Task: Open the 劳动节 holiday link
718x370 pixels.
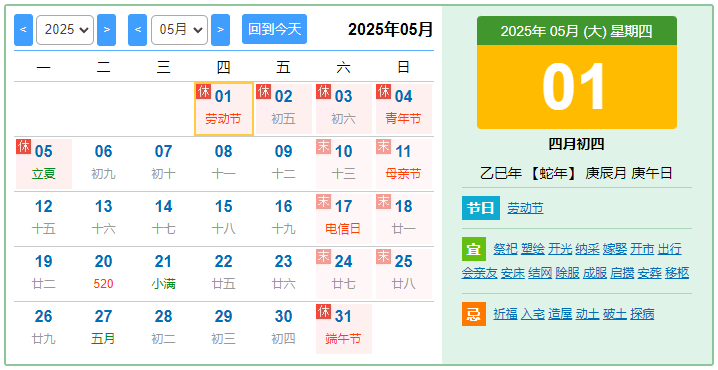Action: click(x=525, y=208)
